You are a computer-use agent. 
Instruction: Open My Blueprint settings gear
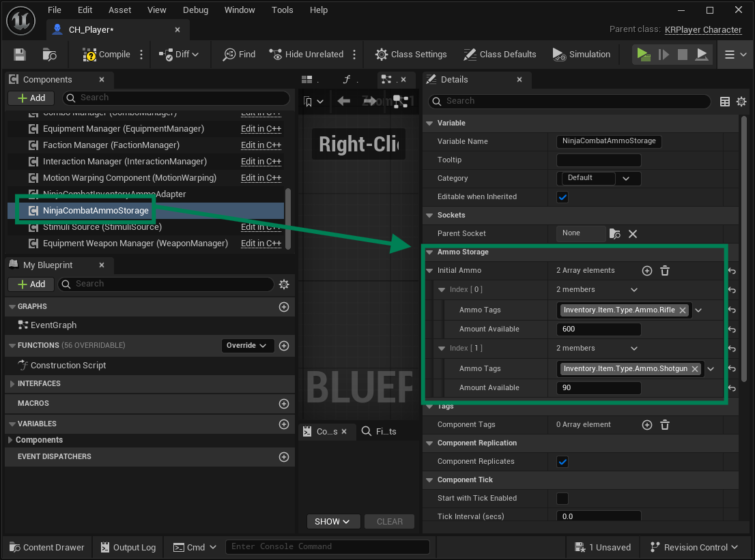coord(284,284)
